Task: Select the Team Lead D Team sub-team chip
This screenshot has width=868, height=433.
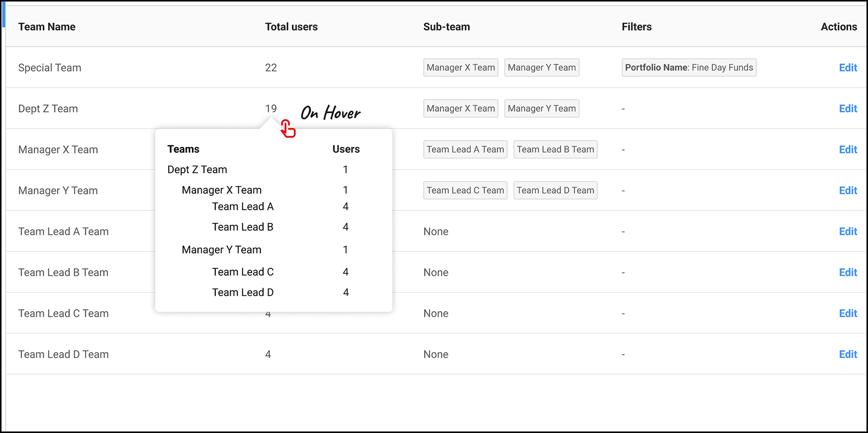Action: pos(555,190)
